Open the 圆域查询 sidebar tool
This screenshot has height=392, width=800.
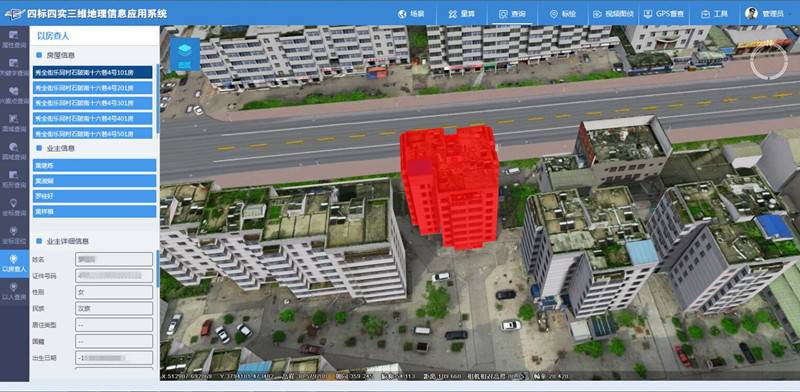tap(14, 151)
